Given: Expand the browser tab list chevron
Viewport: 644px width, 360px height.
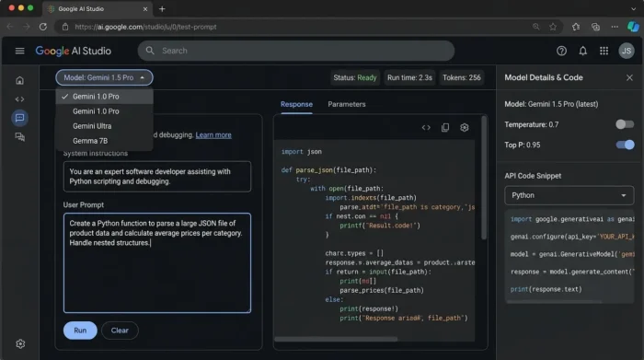Looking at the screenshot, I should [x=633, y=8].
